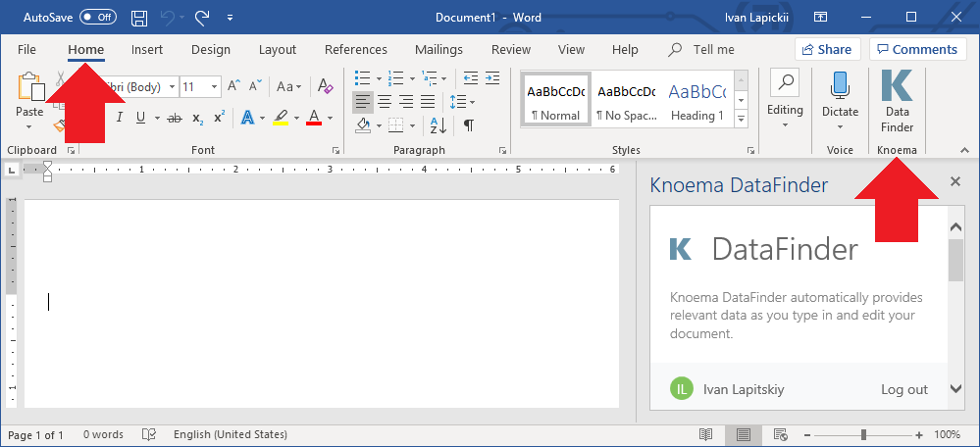Clear all formatting with eraser icon
This screenshot has width=980, height=447.
tap(325, 86)
